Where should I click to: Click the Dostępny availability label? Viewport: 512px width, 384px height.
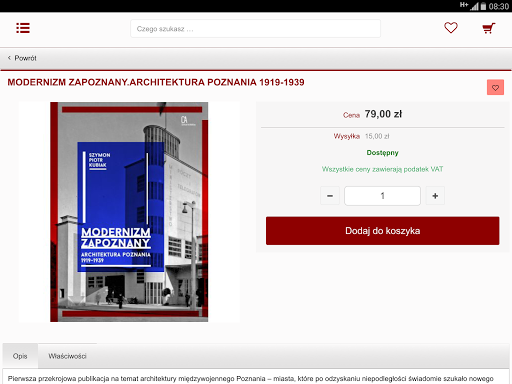pyautogui.click(x=382, y=153)
